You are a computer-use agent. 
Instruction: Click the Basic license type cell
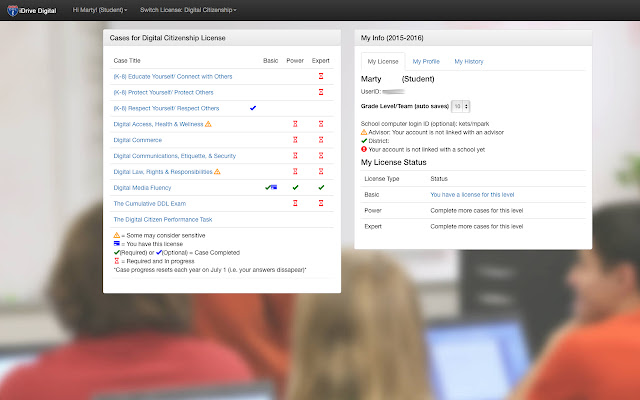[x=372, y=195]
